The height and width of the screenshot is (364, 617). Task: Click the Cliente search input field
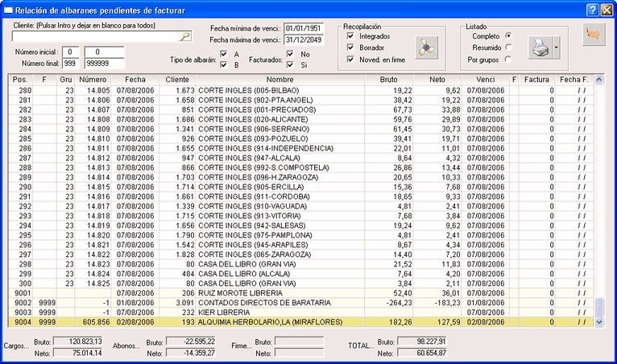pyautogui.click(x=95, y=36)
